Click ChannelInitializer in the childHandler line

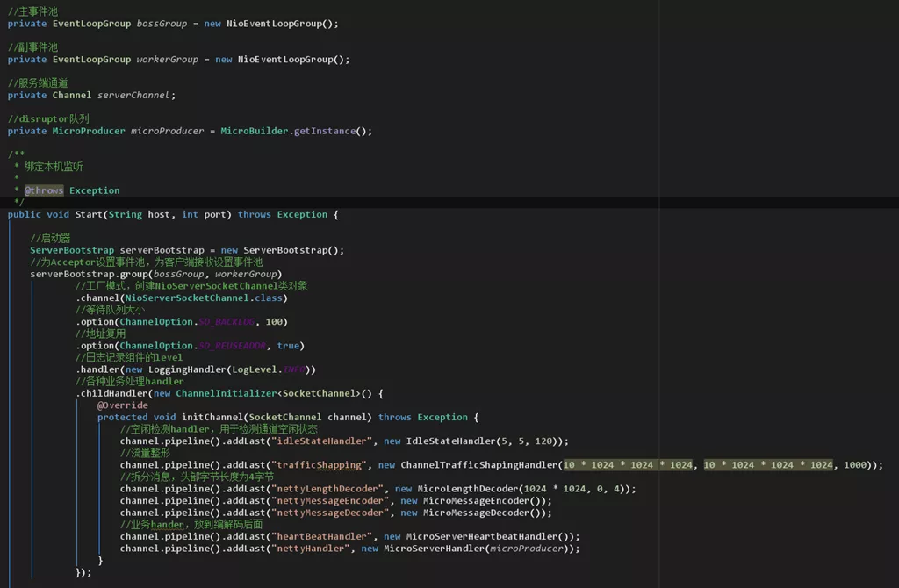click(x=226, y=394)
